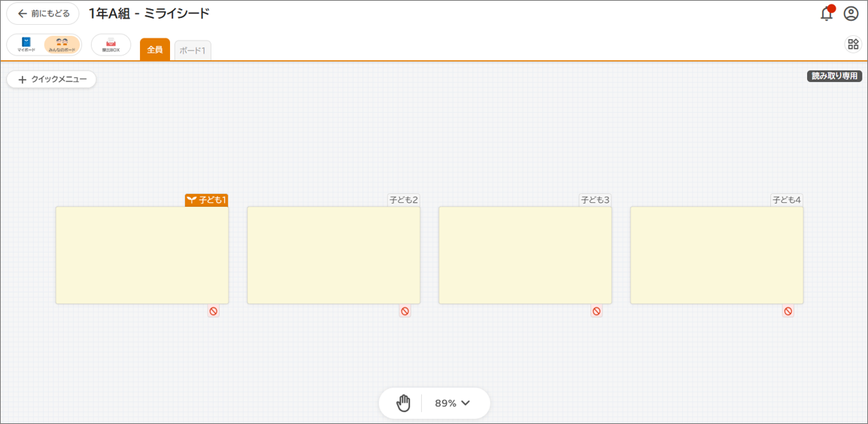Click prohibited icon under 子ども1 board
The width and height of the screenshot is (868, 424).
coord(214,311)
